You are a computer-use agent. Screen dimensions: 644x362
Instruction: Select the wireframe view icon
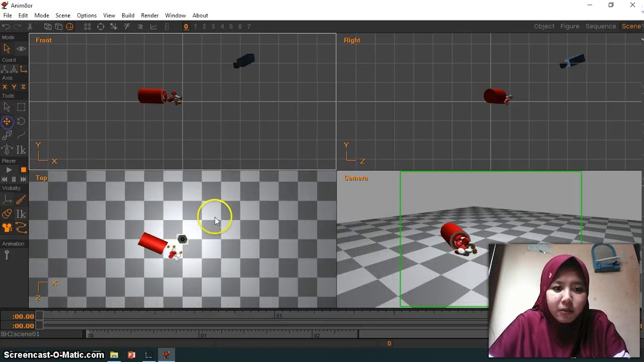point(48,27)
